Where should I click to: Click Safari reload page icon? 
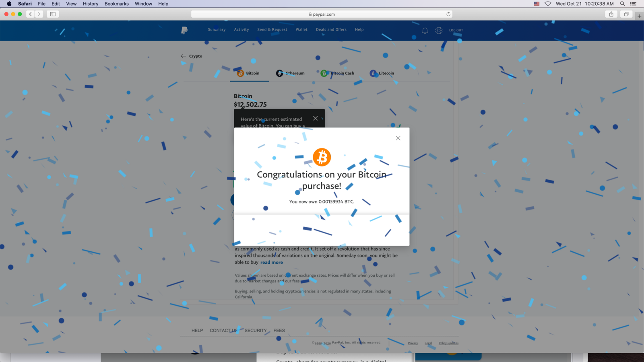tap(448, 14)
